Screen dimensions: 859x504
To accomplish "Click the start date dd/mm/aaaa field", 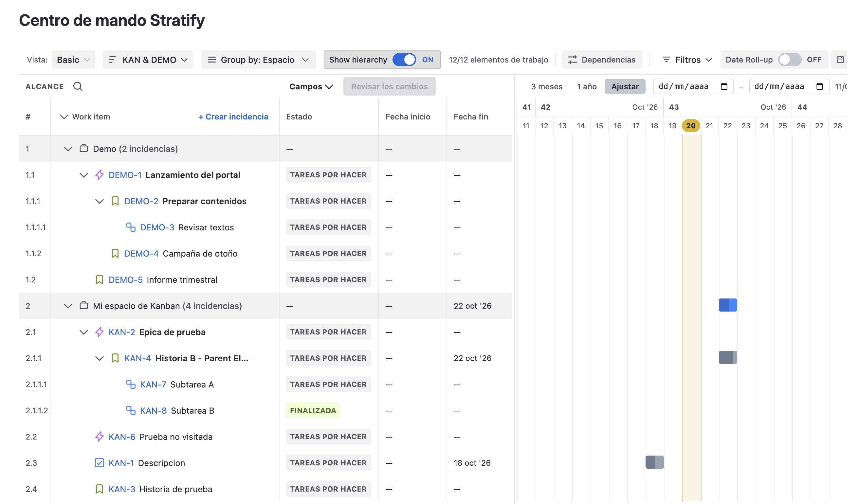I will click(693, 86).
